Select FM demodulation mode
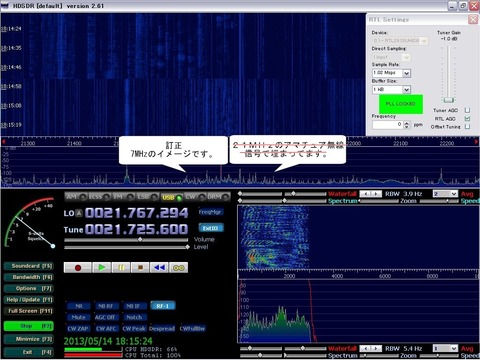Viewport: 480px width, 360px height. (x=123, y=197)
